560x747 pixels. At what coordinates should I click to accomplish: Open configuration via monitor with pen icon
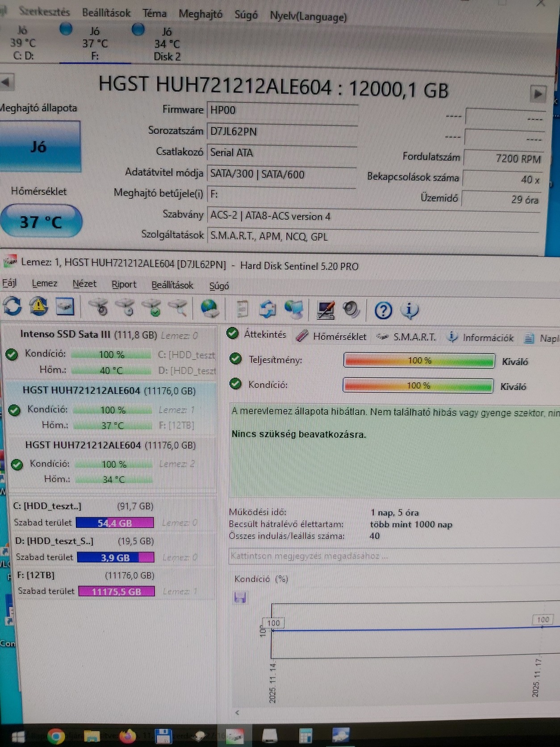(x=326, y=310)
